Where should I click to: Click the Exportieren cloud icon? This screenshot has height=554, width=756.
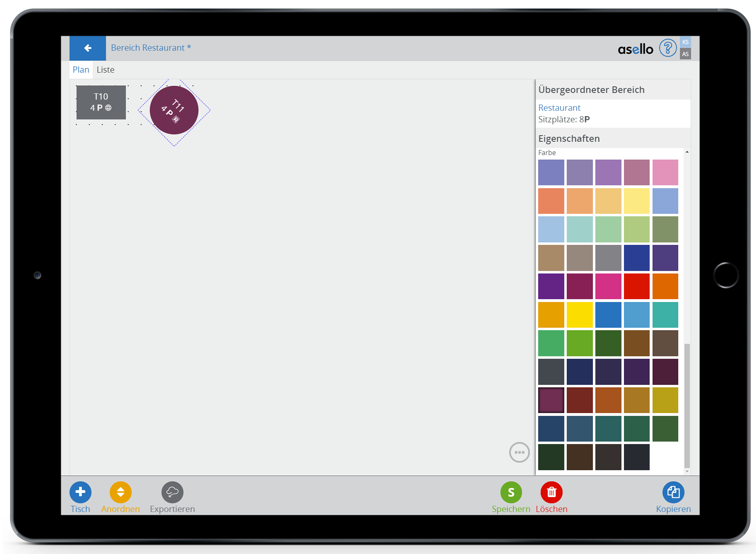coord(172,492)
